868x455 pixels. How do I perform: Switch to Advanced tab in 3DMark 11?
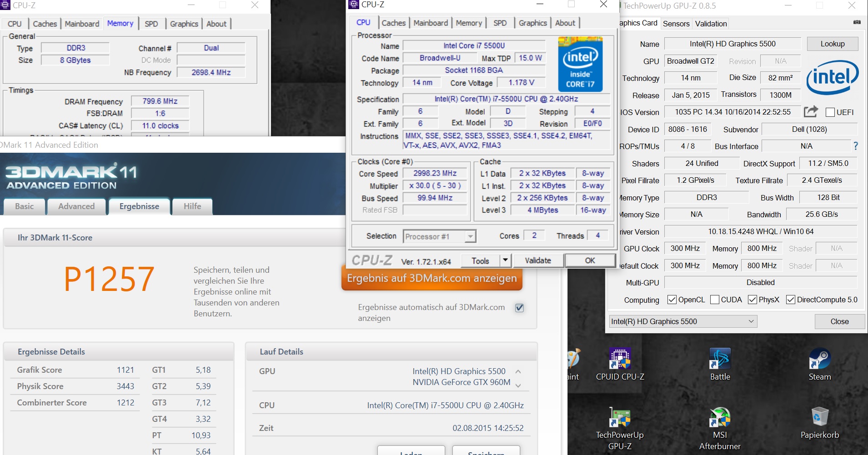[x=76, y=206]
